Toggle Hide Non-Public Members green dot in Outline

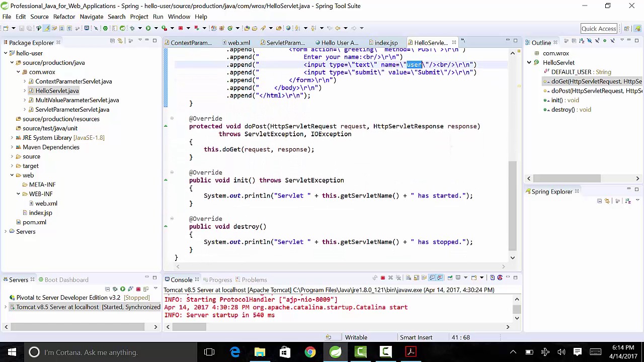pyautogui.click(x=605, y=41)
